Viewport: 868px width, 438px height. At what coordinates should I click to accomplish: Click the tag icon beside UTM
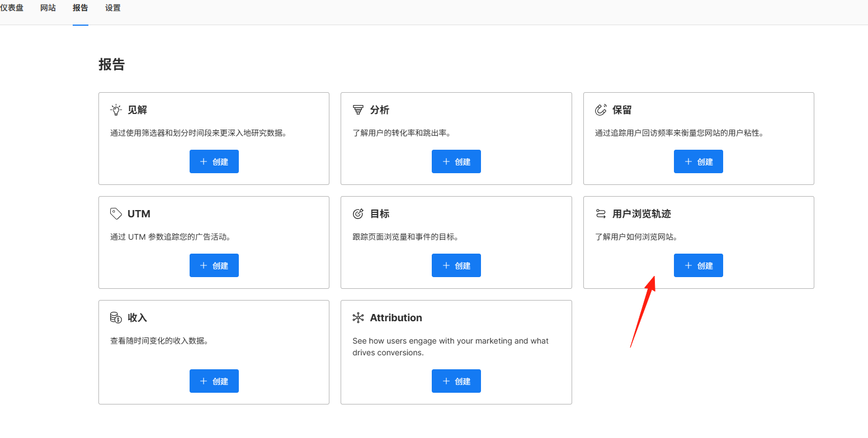(x=116, y=214)
